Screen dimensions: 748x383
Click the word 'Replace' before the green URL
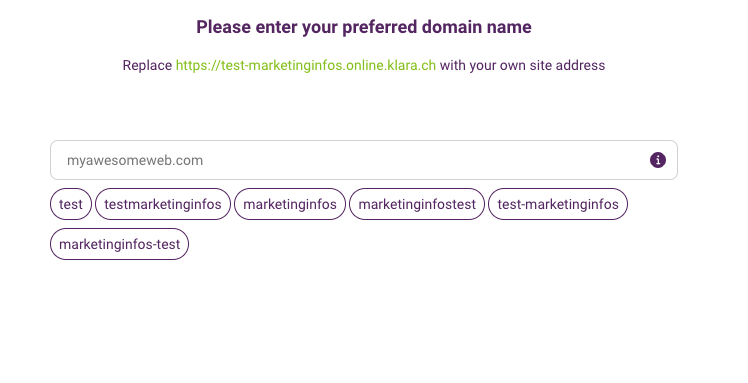(x=147, y=65)
